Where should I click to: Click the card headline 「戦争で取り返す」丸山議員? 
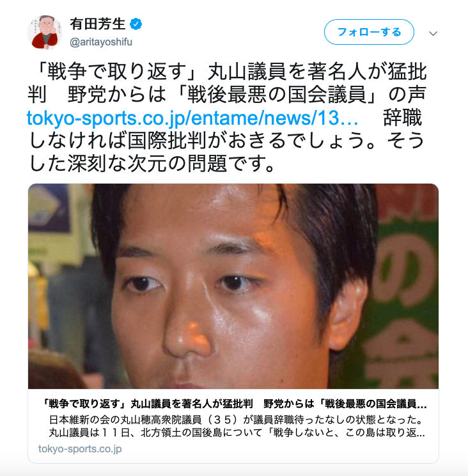(x=235, y=404)
